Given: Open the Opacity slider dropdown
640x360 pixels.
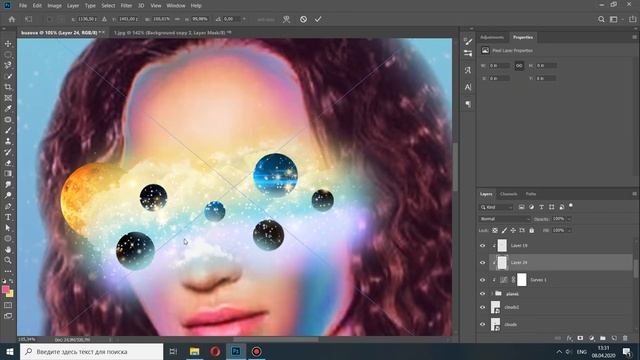Looking at the screenshot, I should pyautogui.click(x=569, y=219).
